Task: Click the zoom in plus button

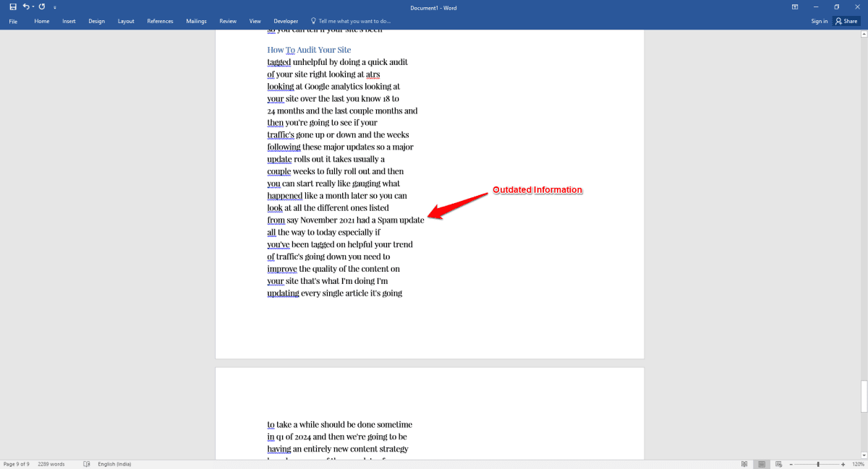Action: (x=844, y=464)
